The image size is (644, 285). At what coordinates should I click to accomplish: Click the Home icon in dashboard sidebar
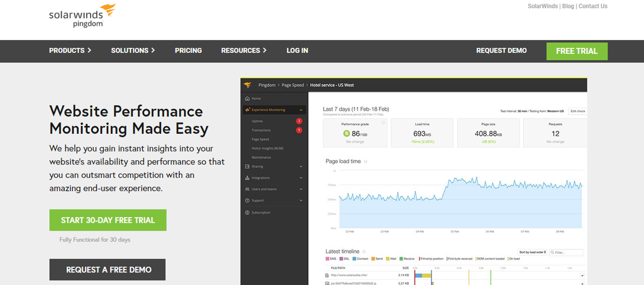[x=247, y=98]
